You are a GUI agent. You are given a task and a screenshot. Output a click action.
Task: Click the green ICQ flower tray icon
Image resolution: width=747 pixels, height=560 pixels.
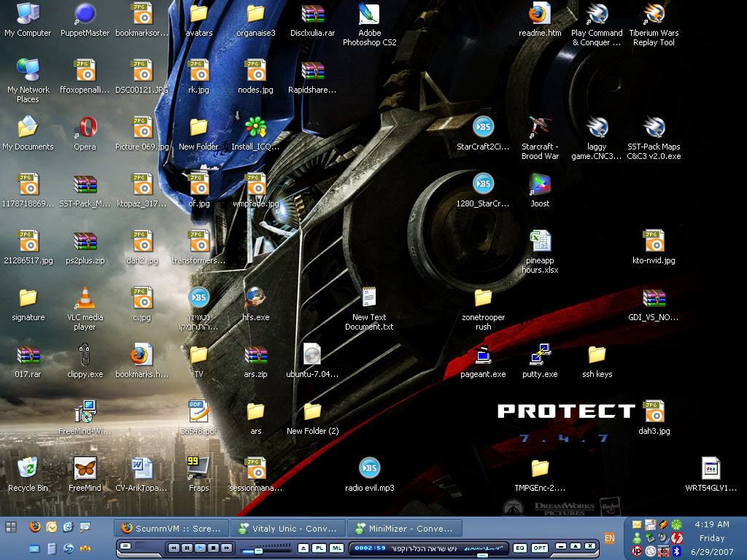[677, 525]
